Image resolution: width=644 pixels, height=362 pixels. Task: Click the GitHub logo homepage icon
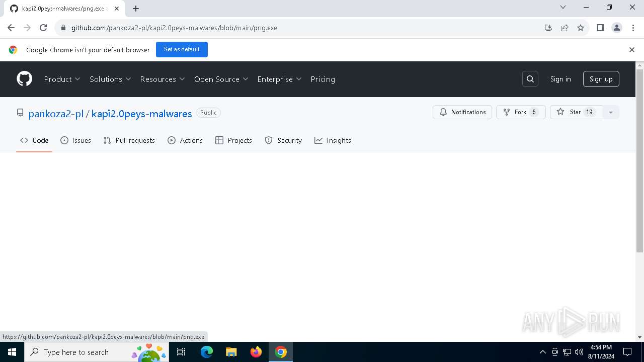point(24,79)
